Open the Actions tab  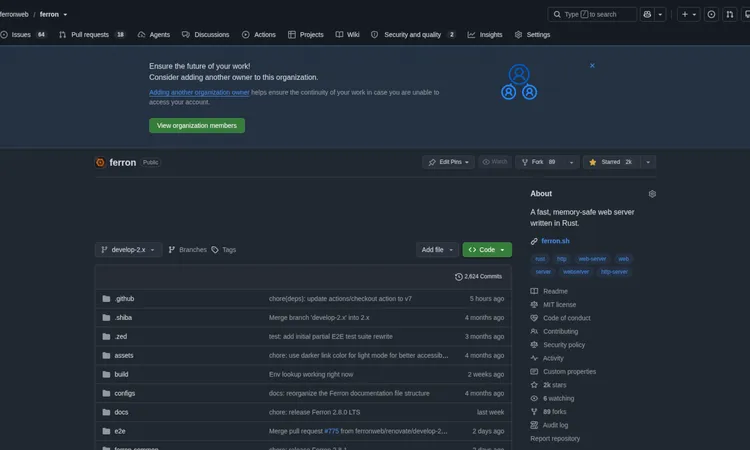tap(259, 34)
